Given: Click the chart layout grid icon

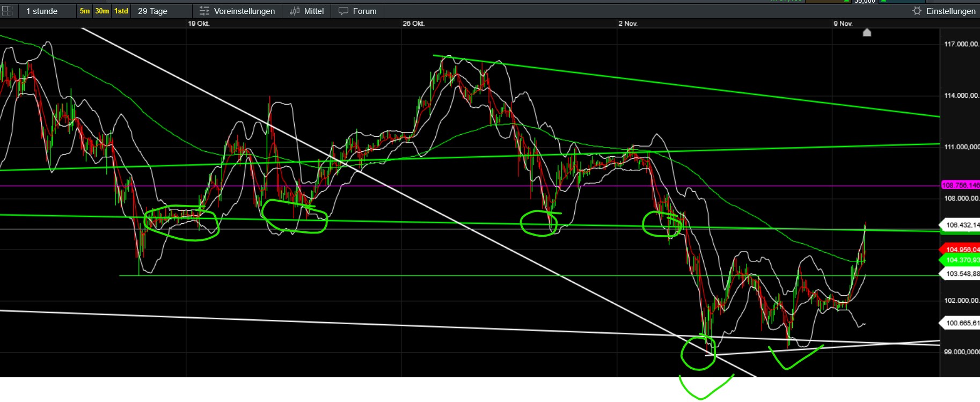Looking at the screenshot, I should click(8, 11).
